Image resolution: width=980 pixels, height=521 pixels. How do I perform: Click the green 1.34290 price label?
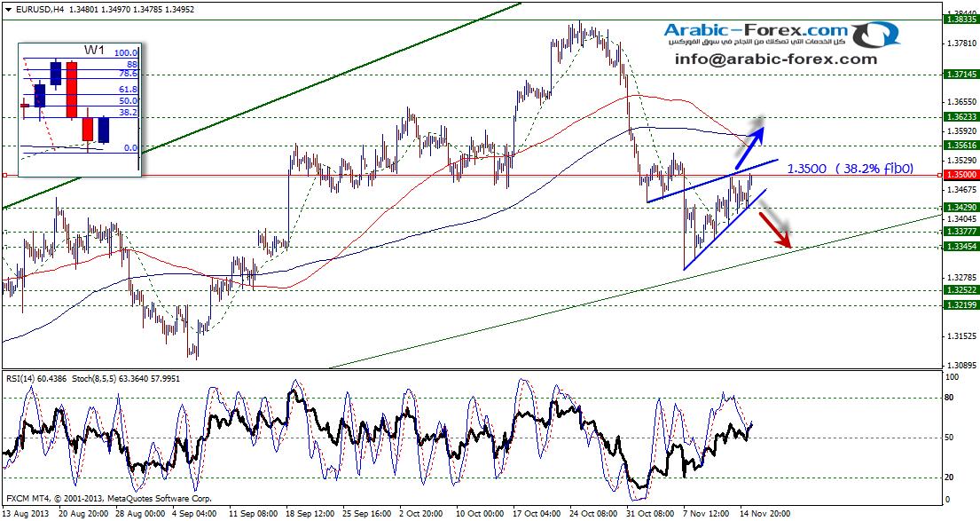[961, 207]
